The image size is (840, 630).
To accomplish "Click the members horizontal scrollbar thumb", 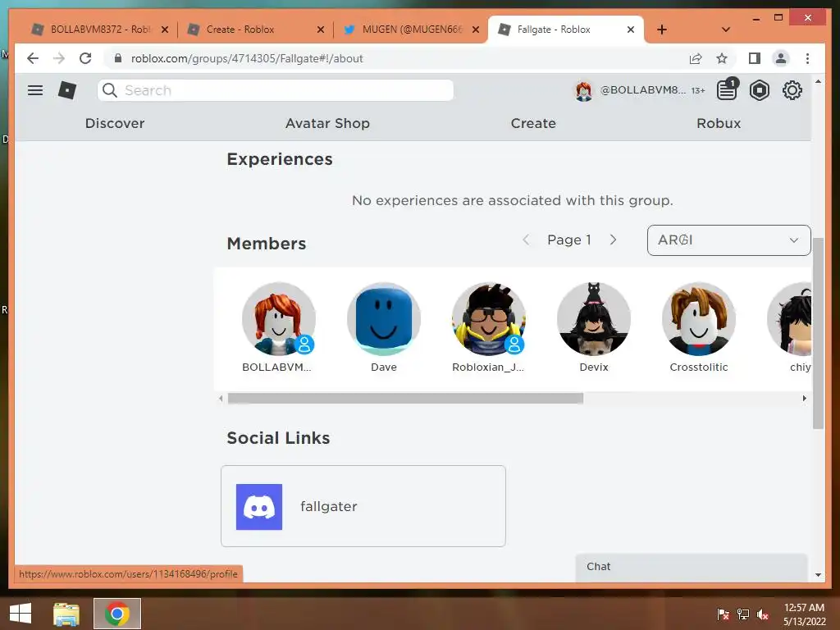I will [405, 398].
